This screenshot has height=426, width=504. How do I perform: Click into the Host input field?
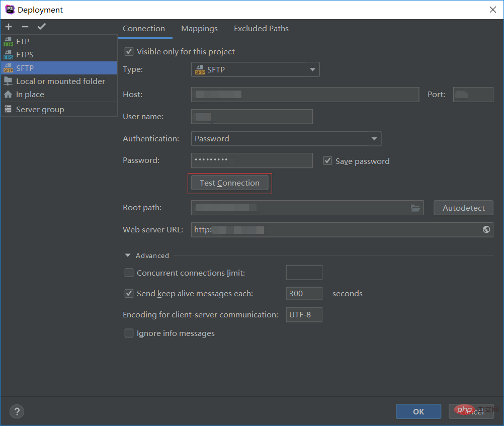point(305,95)
